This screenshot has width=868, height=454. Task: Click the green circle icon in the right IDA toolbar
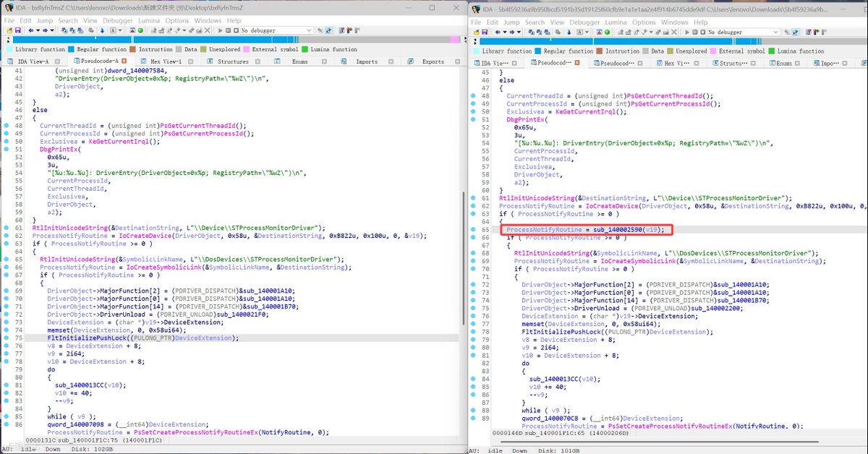[x=607, y=32]
